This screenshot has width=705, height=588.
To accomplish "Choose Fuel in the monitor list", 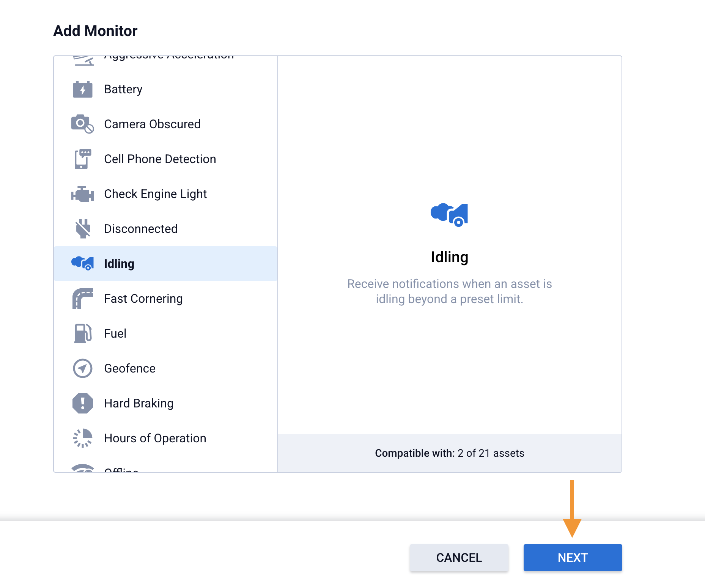I will (115, 333).
